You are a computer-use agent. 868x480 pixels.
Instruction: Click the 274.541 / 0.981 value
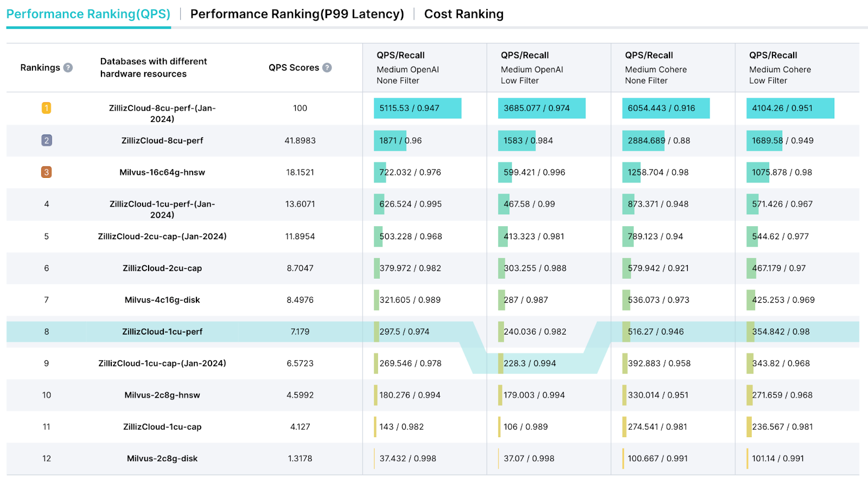658,427
